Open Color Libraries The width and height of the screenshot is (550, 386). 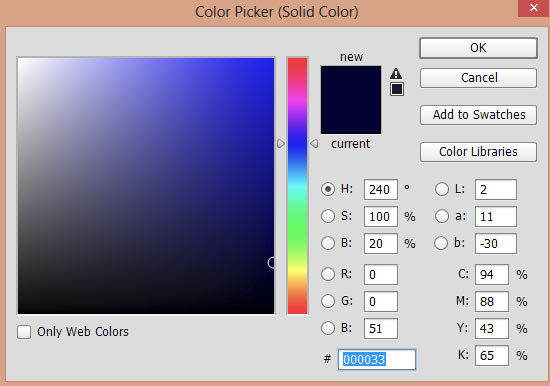point(478,152)
